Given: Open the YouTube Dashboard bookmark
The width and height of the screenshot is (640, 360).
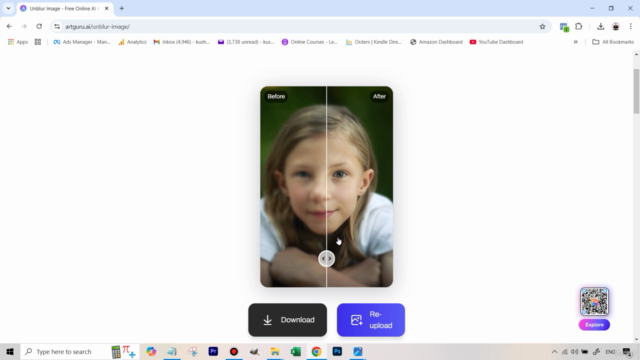Looking at the screenshot, I should (x=496, y=42).
